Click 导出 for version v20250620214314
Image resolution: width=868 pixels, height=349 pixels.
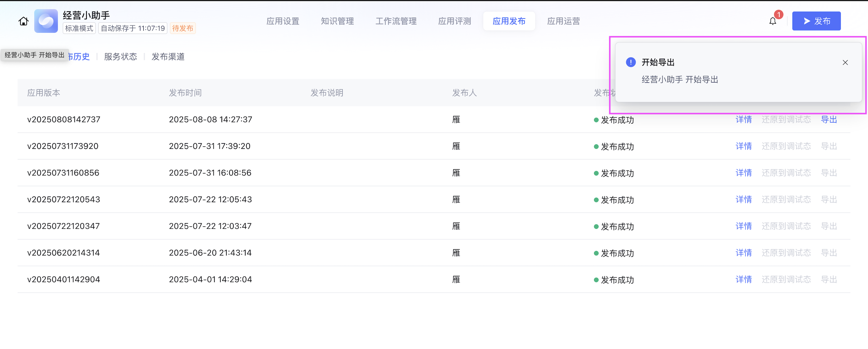[x=829, y=253]
